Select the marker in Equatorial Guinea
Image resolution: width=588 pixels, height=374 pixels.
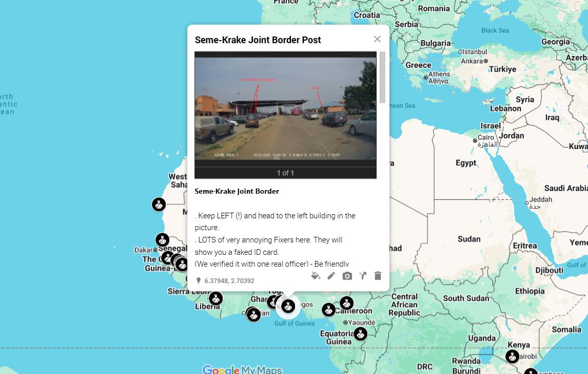click(360, 333)
